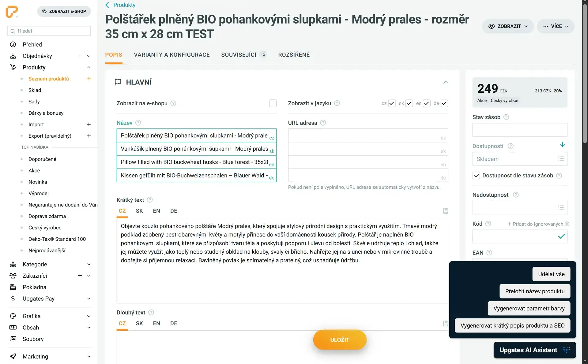This screenshot has width=588, height=364.
Task: Click the help icon next to Stav zásob
Action: [506, 117]
